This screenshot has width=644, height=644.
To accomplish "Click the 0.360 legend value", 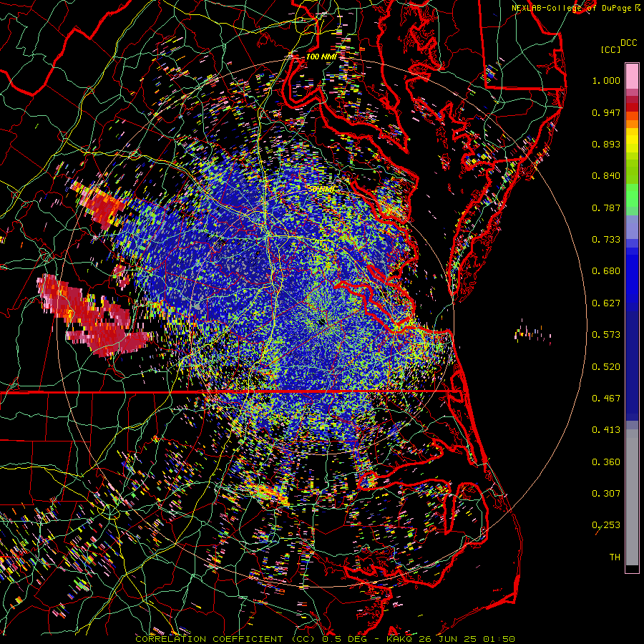I will 606,462.
